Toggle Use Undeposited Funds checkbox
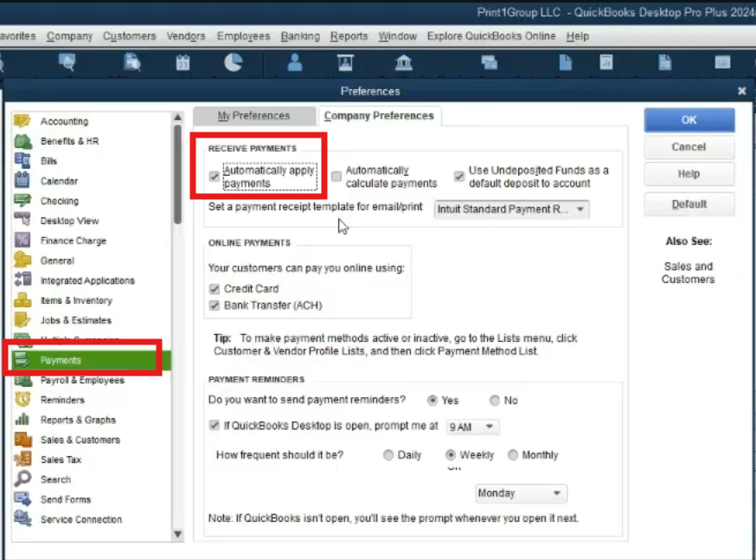The image size is (756, 560). [x=459, y=176]
